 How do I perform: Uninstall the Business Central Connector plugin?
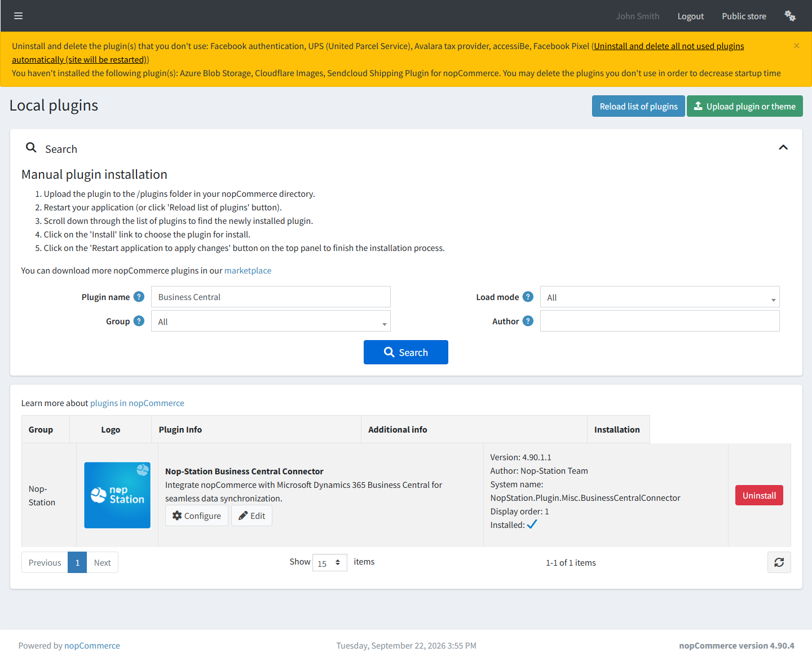pos(759,495)
